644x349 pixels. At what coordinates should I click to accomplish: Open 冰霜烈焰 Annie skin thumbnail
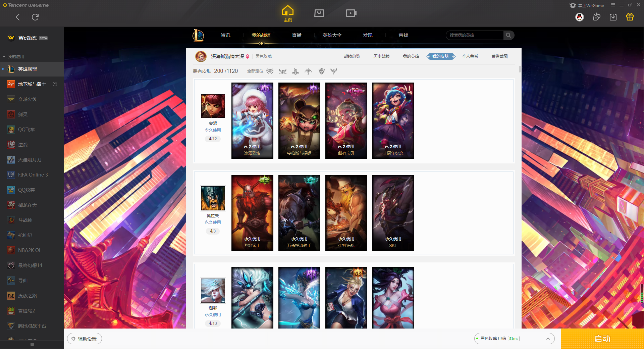252,120
